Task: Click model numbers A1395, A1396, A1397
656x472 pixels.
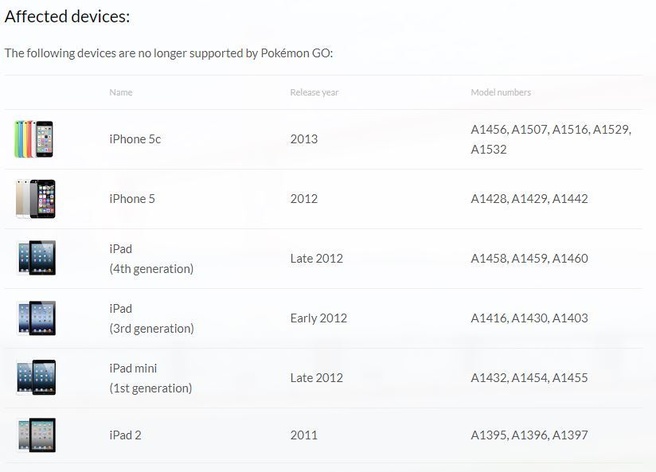Action: pyautogui.click(x=529, y=435)
